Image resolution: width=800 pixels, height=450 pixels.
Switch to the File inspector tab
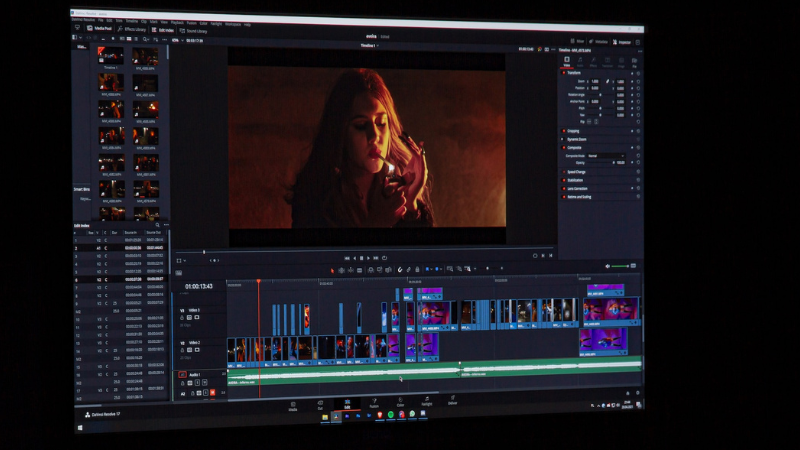(634, 63)
